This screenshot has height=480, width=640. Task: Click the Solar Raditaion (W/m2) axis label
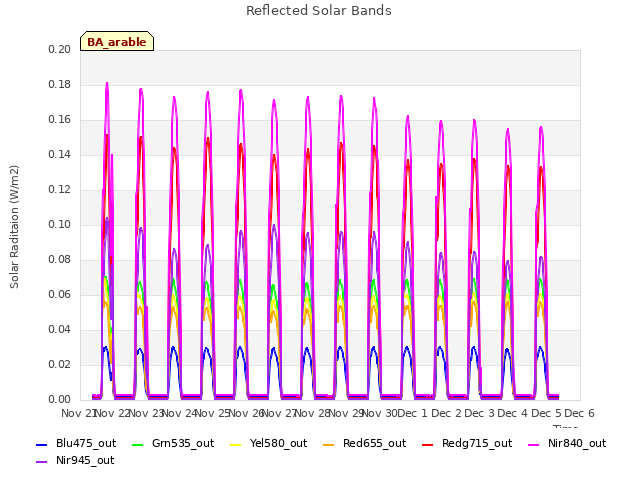[14, 227]
